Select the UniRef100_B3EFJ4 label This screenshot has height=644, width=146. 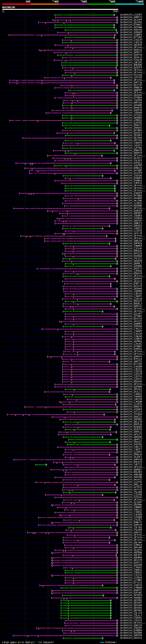[131, 284]
